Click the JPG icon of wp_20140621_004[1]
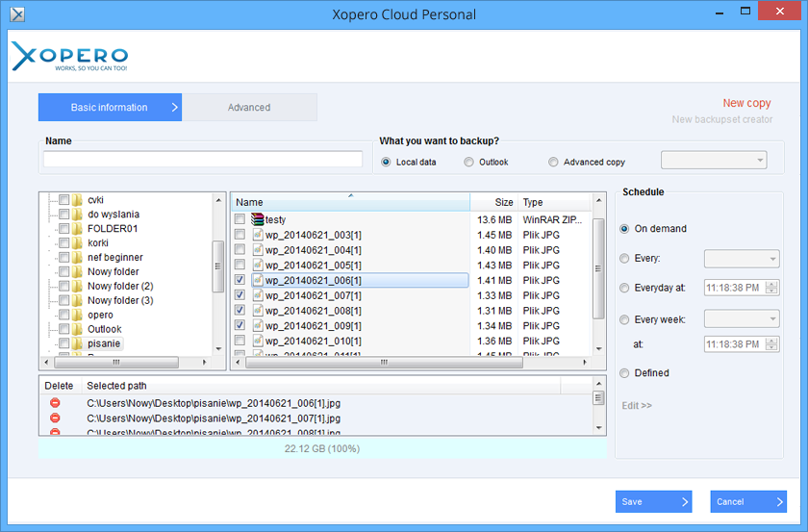 [258, 250]
